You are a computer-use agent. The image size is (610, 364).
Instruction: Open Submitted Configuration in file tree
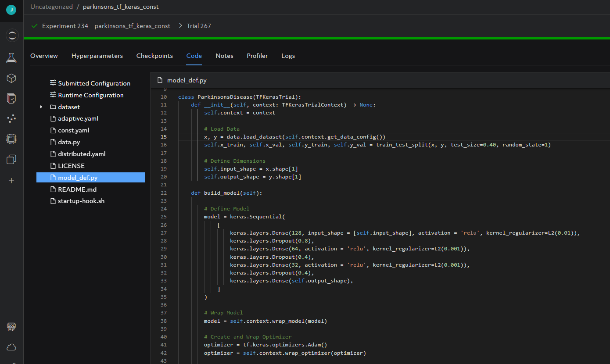point(94,83)
